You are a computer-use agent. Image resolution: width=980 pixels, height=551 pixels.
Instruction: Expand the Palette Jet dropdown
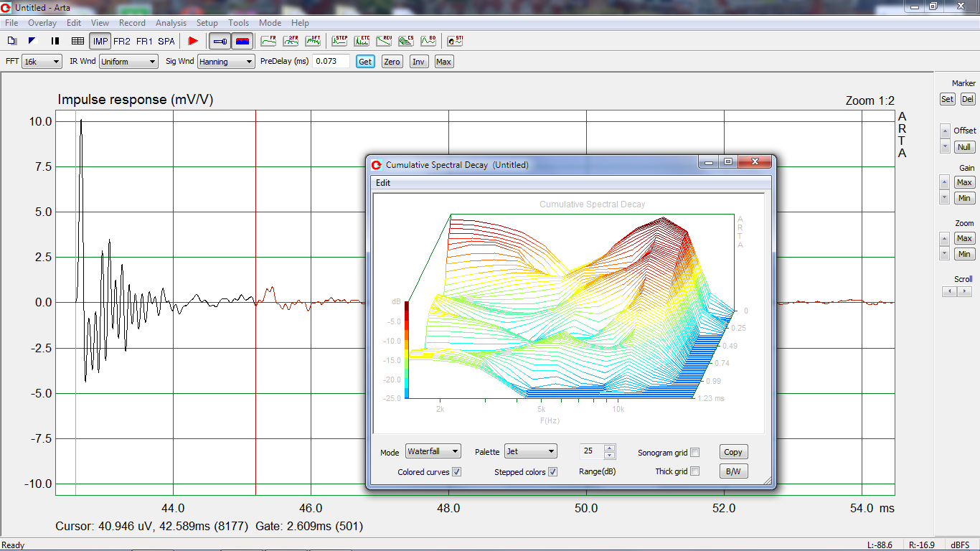(x=530, y=451)
